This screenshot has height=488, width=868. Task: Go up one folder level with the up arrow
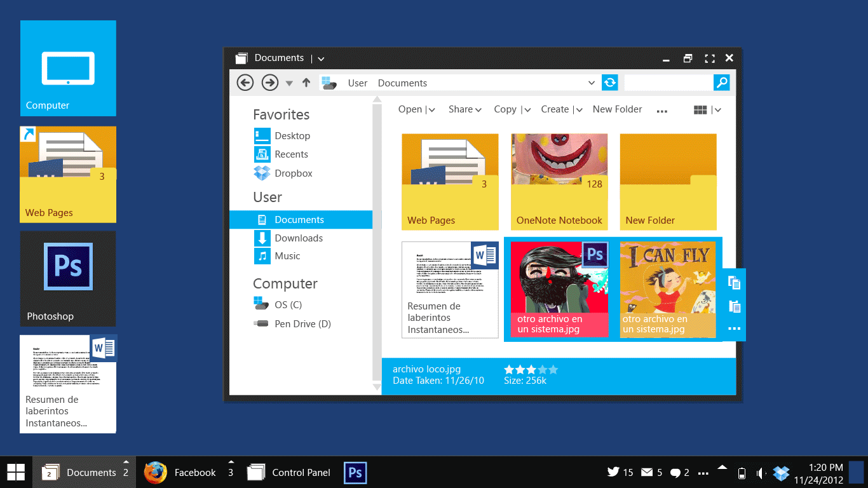306,83
